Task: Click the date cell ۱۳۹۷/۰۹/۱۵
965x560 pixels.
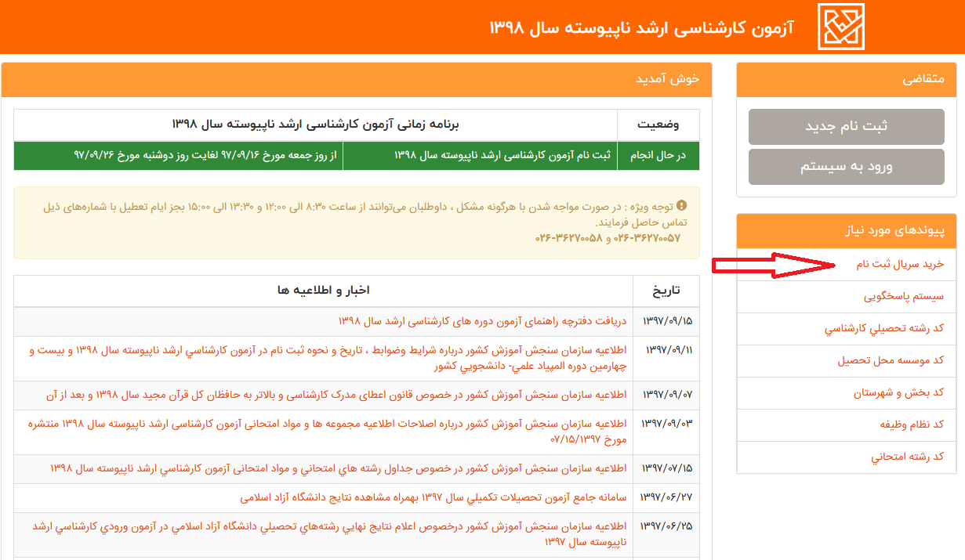Action: [x=668, y=322]
